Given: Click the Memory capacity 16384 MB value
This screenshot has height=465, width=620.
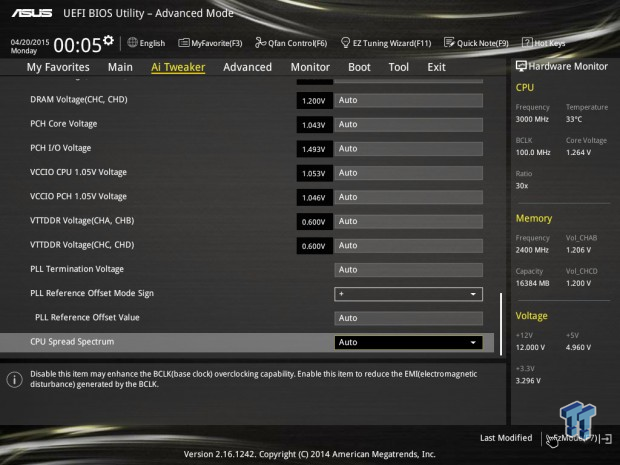Looking at the screenshot, I should pyautogui.click(x=532, y=283).
